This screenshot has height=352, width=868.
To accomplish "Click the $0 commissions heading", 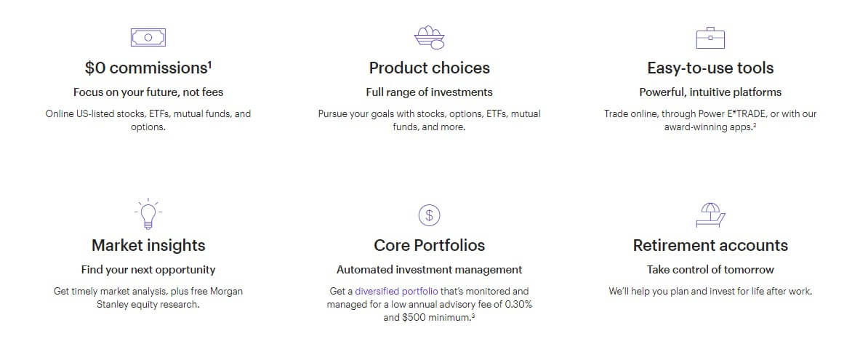I will click(x=148, y=68).
